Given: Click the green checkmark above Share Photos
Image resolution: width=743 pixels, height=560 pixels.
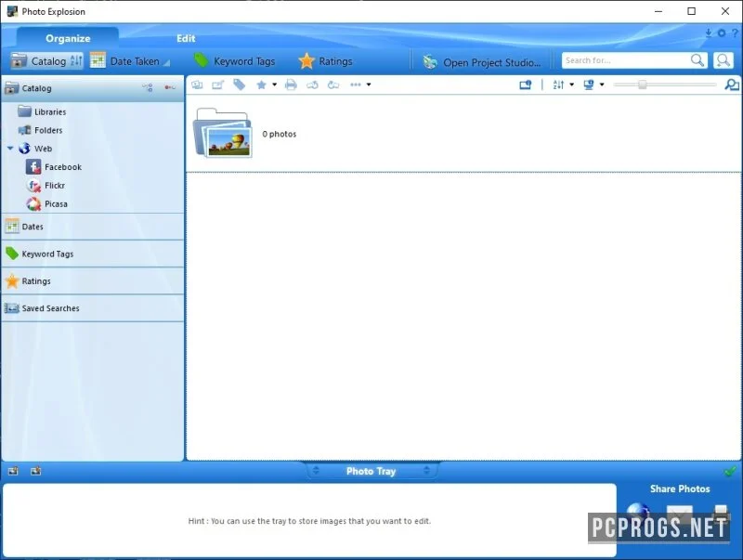Looking at the screenshot, I should 730,471.
